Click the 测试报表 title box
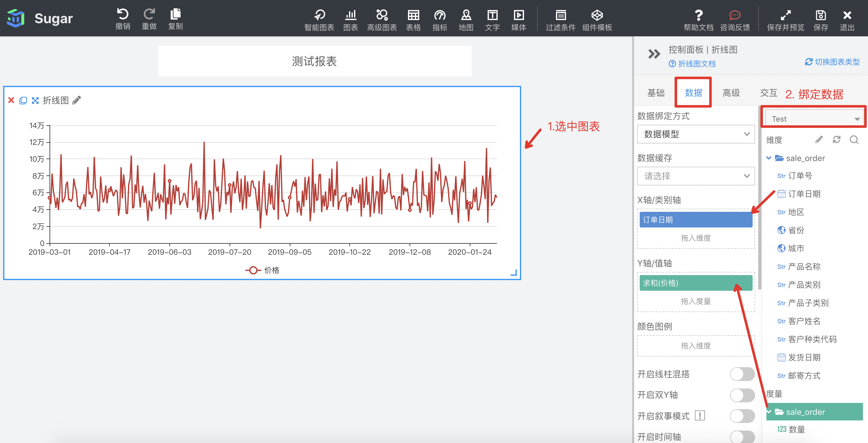 point(315,61)
